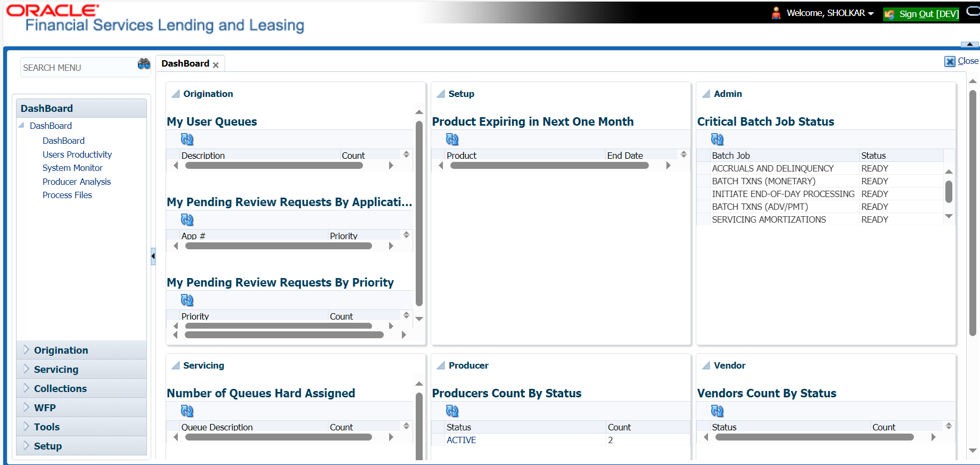Viewport: 980px width, 465px height.
Task: Refresh Number of Queues Hard Assigned
Action: click(x=187, y=411)
